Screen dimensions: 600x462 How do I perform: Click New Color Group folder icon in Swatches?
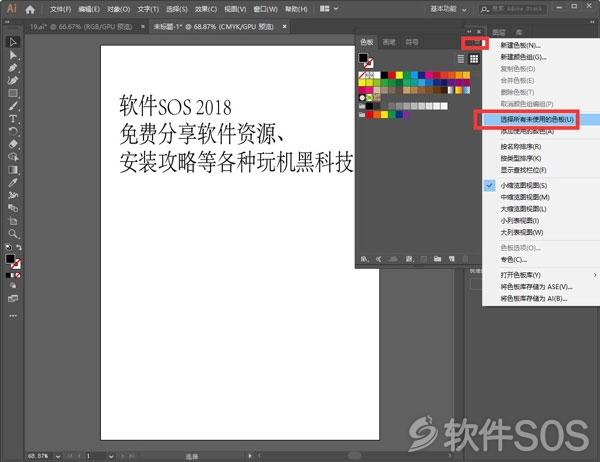pos(437,259)
